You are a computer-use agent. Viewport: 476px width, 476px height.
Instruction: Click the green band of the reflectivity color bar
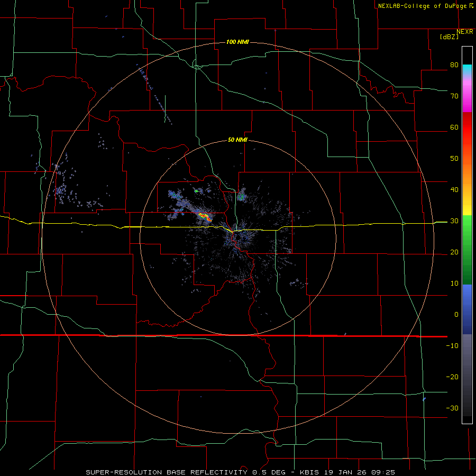click(467, 250)
